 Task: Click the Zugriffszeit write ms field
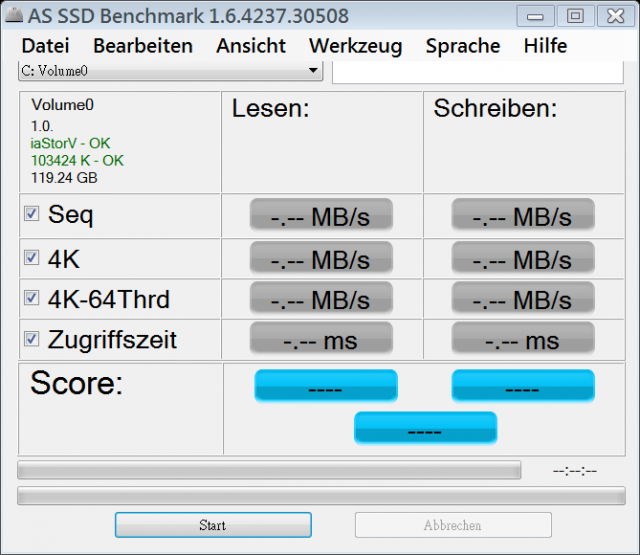[x=523, y=338]
